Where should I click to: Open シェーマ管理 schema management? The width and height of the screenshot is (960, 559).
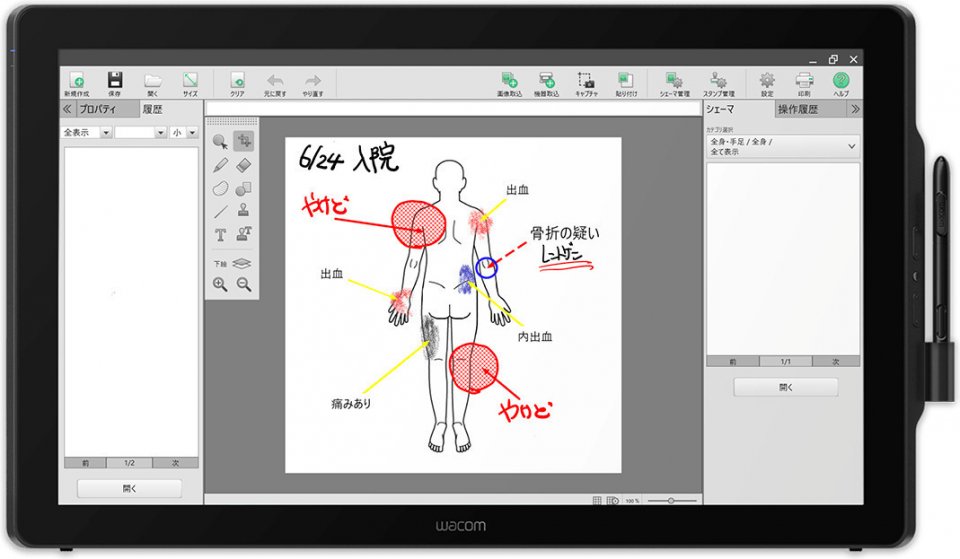pos(674,82)
